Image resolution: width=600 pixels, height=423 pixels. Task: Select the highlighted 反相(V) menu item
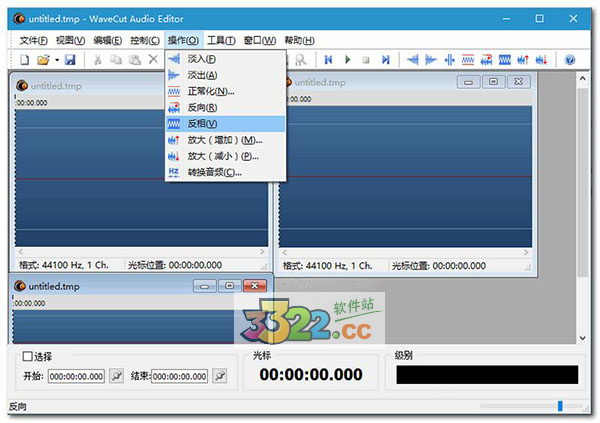(226, 124)
